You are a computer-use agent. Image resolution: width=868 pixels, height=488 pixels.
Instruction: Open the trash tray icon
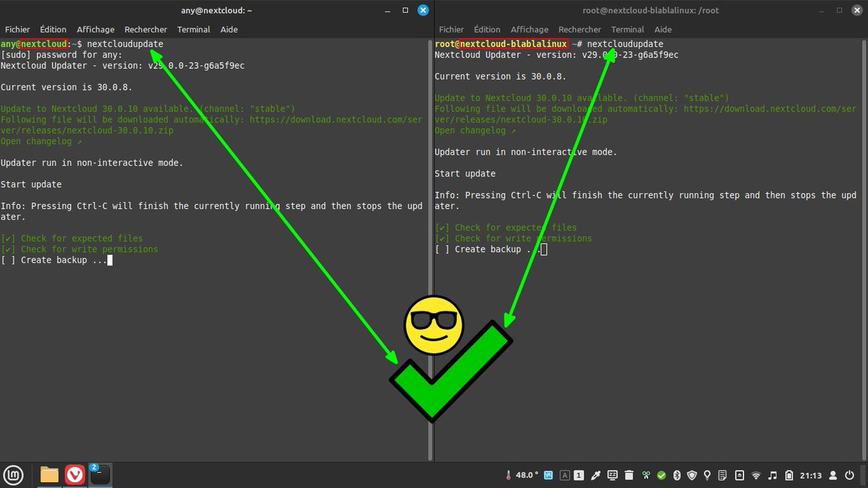(x=629, y=476)
